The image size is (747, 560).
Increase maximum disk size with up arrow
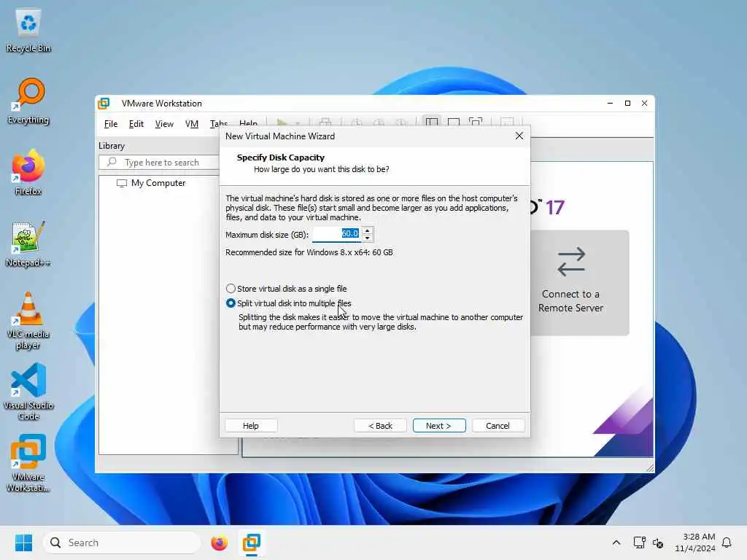[367, 231]
